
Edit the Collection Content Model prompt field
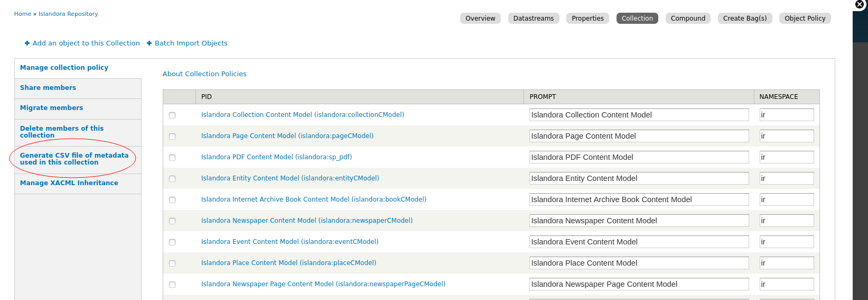[639, 115]
